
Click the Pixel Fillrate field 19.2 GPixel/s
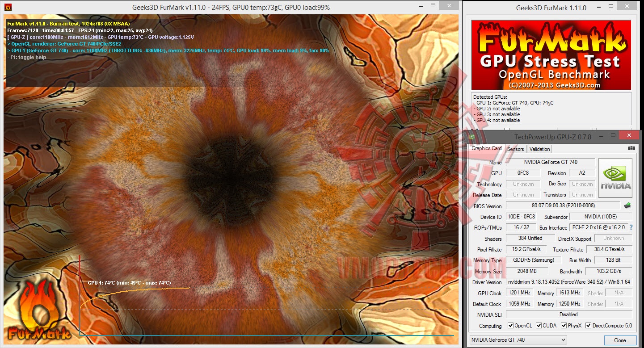(x=526, y=249)
